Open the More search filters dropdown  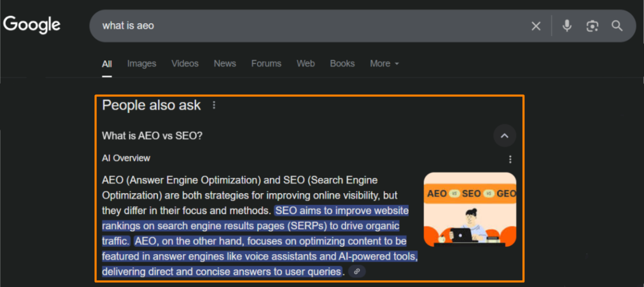(384, 64)
